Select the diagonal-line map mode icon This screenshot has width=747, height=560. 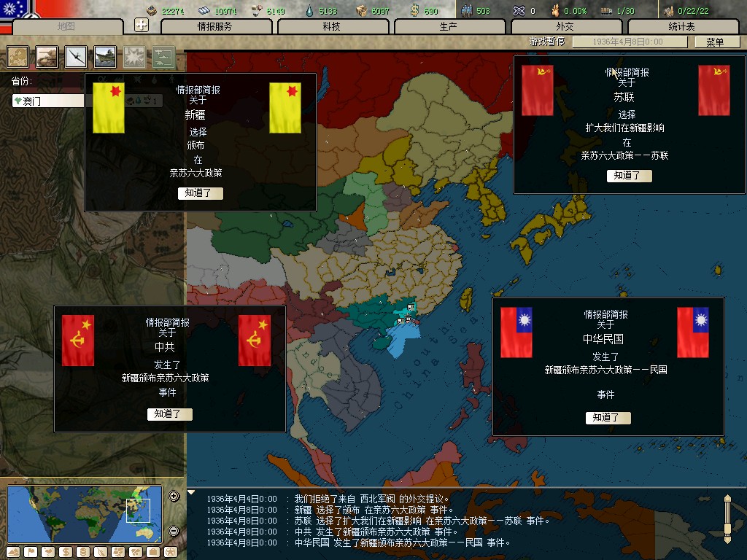point(101,553)
